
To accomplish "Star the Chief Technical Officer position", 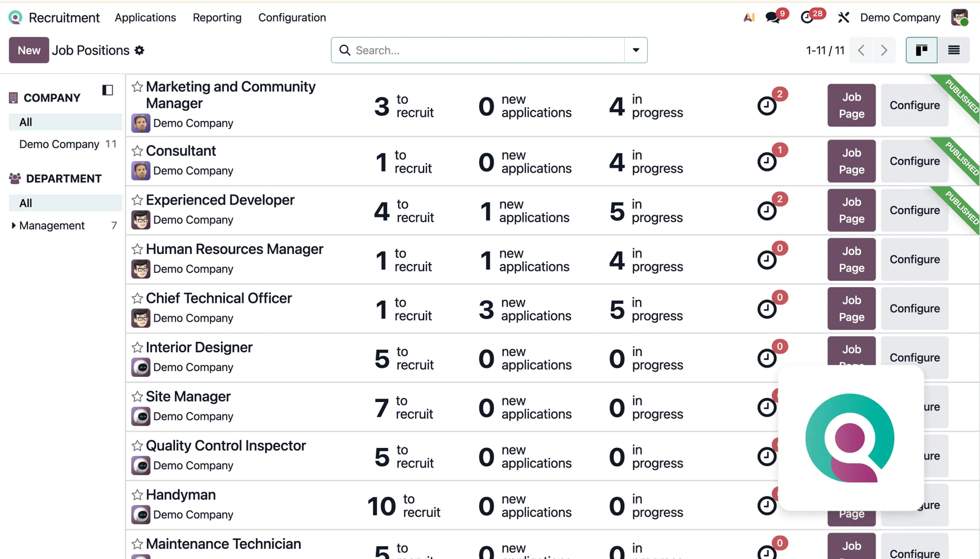I will [137, 298].
